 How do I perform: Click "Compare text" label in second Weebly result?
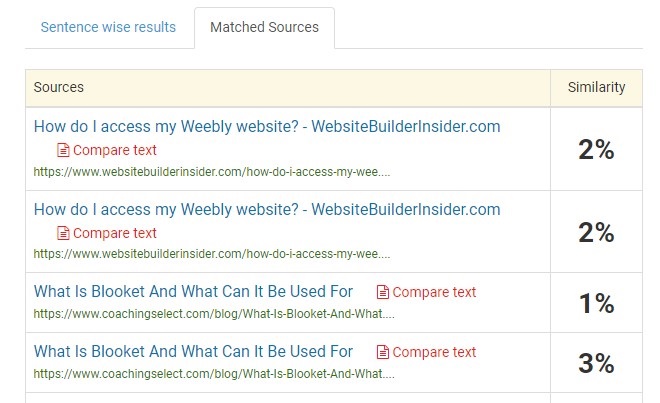click(x=115, y=233)
